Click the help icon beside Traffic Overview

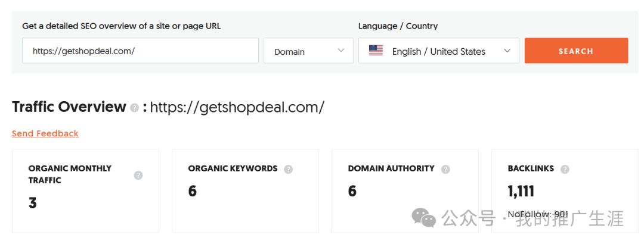click(134, 108)
